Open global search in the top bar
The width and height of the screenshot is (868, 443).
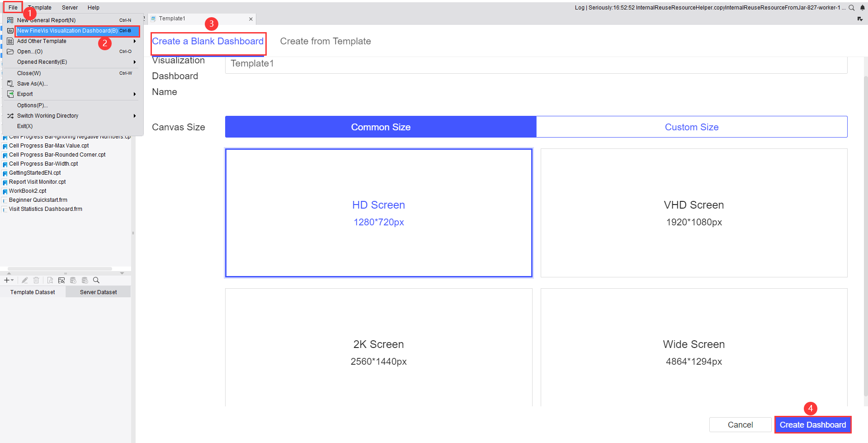pos(852,7)
